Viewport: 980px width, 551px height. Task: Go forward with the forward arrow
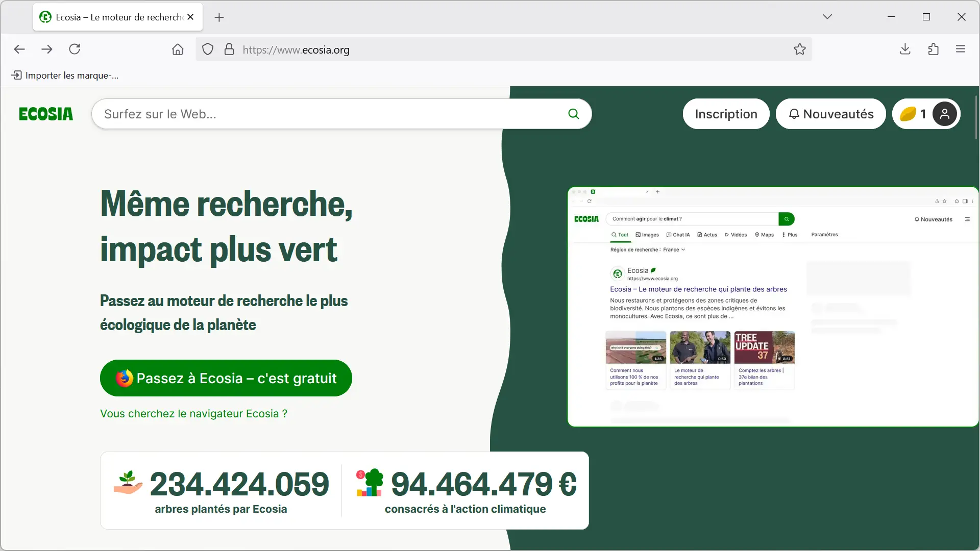pos(47,49)
